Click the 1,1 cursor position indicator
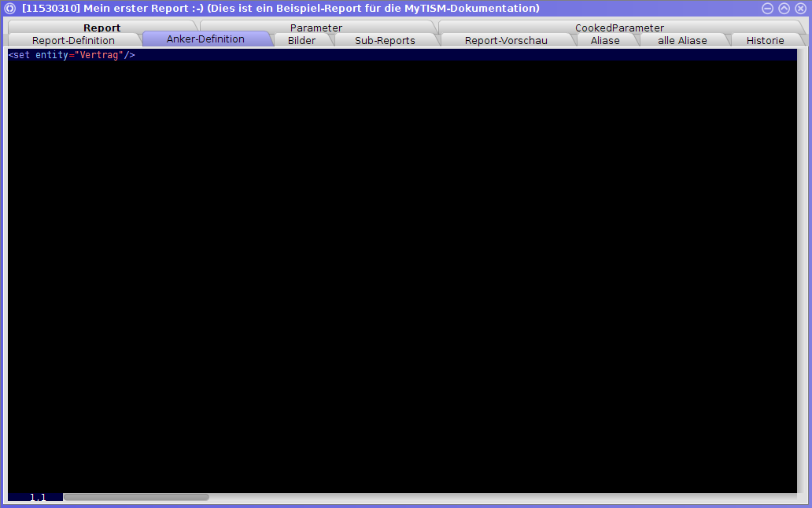812x508 pixels. tap(37, 497)
